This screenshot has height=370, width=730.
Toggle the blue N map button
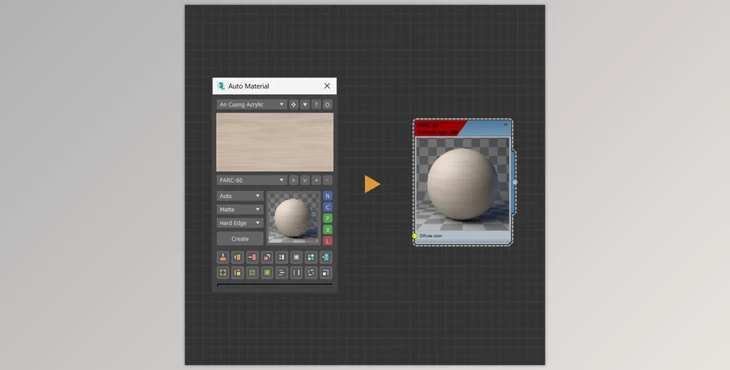pyautogui.click(x=328, y=196)
